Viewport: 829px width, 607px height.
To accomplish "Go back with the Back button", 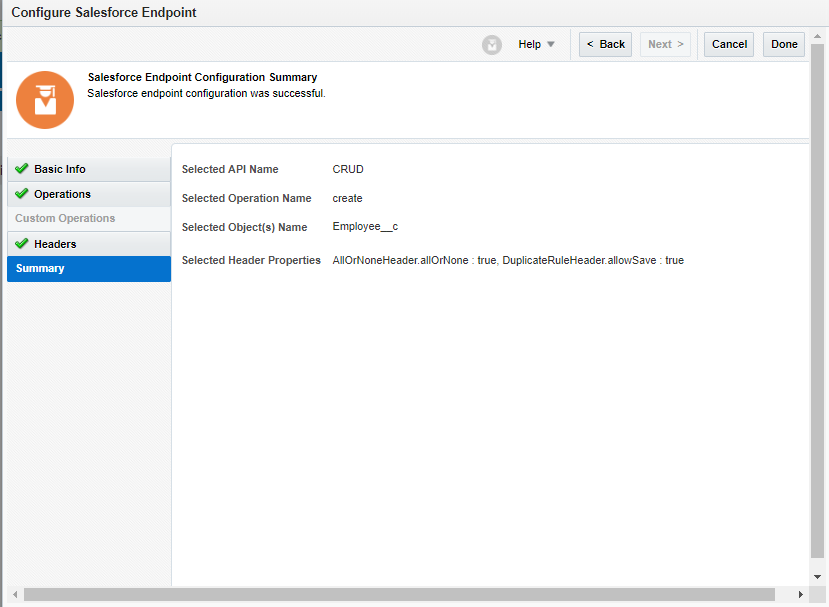I will point(605,44).
